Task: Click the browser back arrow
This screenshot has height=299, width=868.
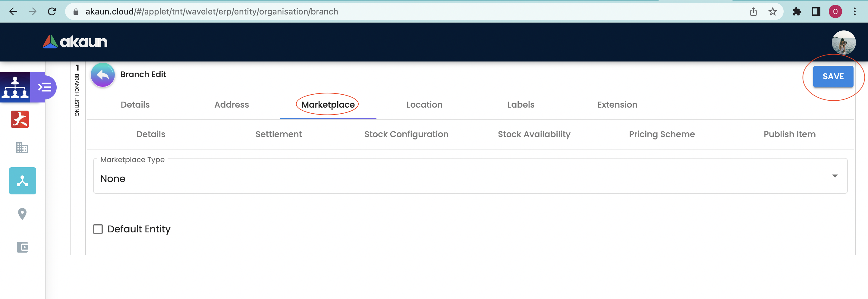Action: pyautogui.click(x=13, y=12)
